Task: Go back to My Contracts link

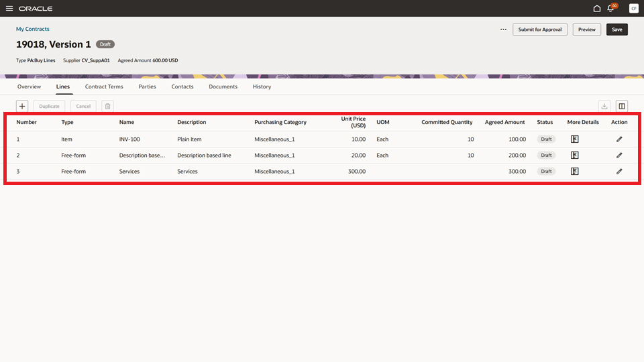Action: coord(32,29)
